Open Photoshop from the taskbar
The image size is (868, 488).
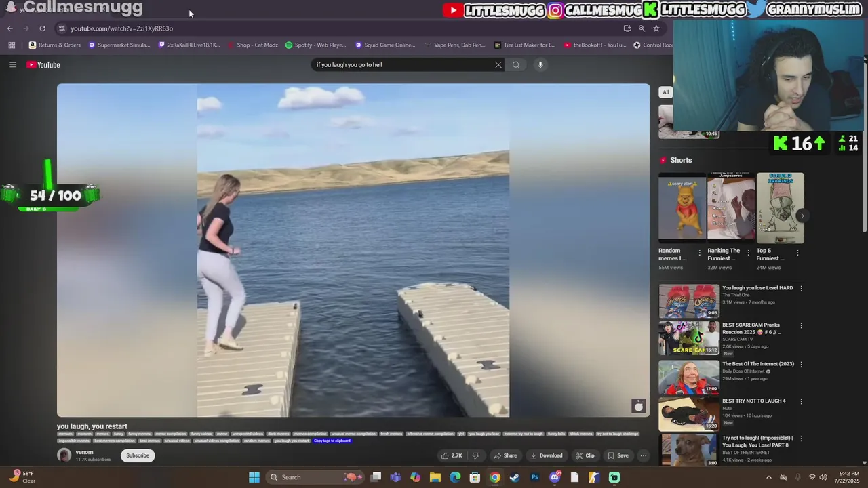point(534,477)
